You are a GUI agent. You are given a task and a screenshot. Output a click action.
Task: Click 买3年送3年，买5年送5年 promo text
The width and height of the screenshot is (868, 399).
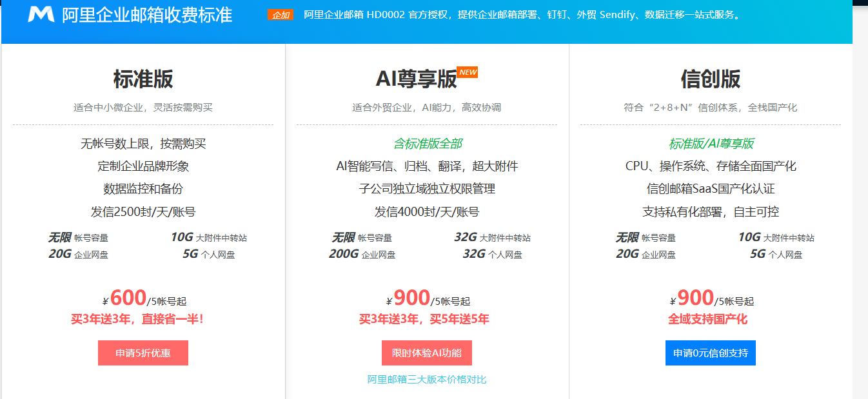point(424,319)
